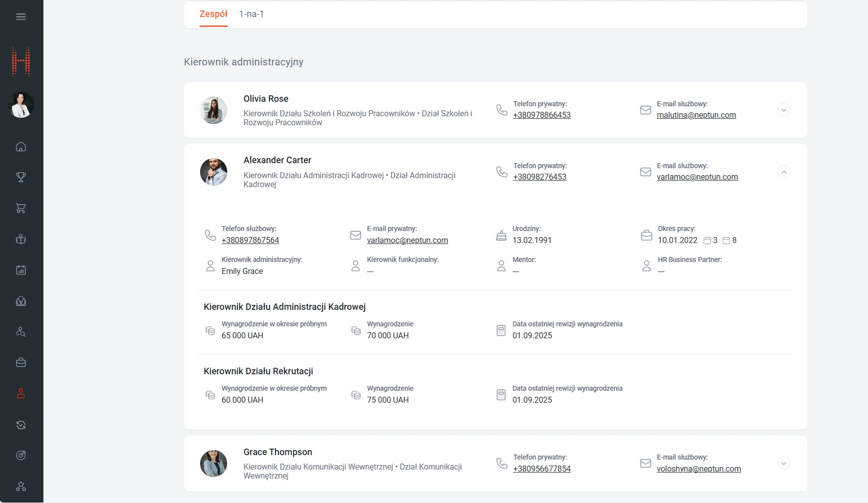Collapse Alexander Carter's details card
The width and height of the screenshot is (868, 503).
[x=784, y=172]
